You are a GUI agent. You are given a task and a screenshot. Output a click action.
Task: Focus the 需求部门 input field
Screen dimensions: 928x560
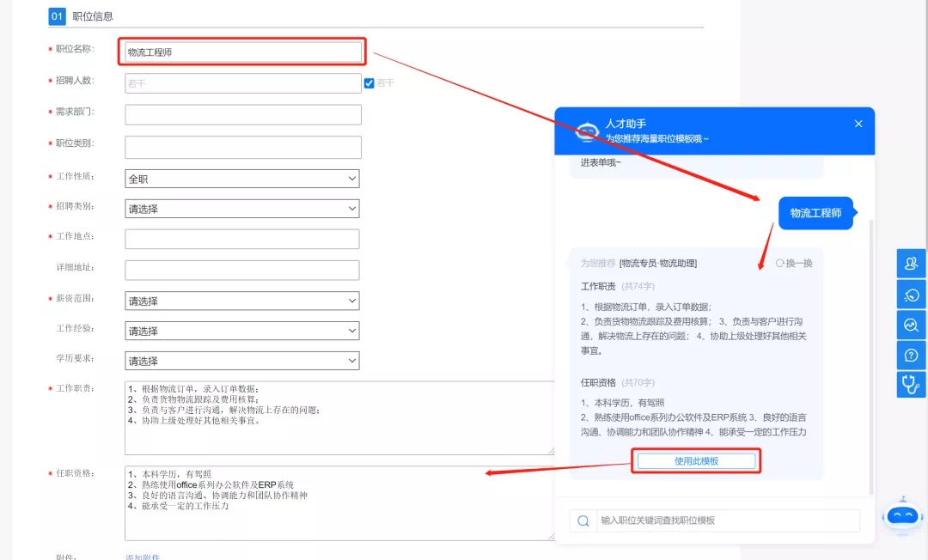[x=243, y=115]
